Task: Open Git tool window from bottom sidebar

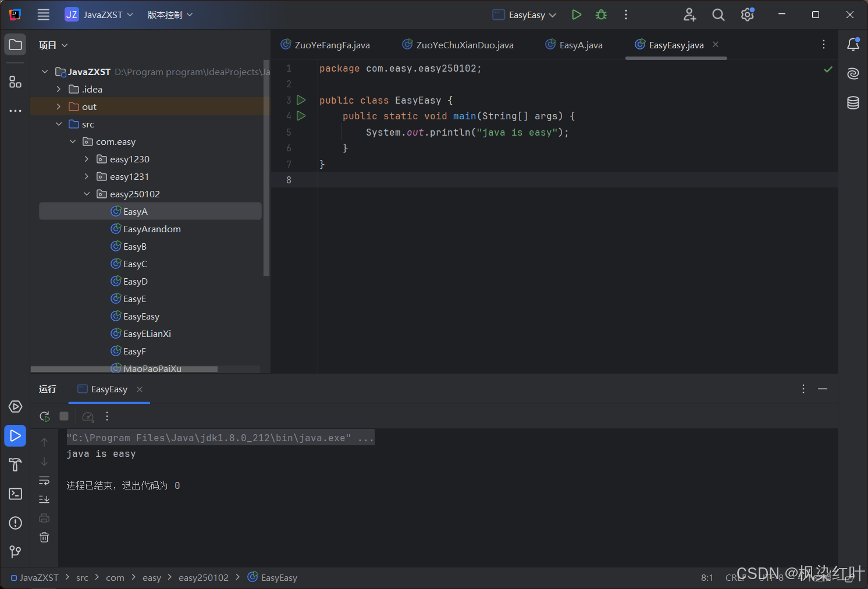Action: 15,552
